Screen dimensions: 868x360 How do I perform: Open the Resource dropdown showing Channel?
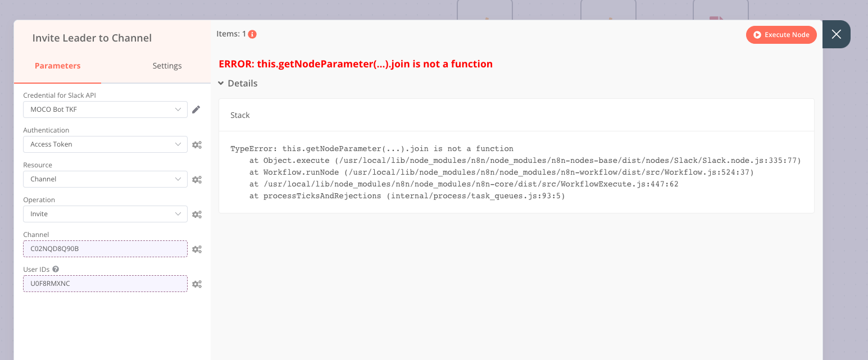105,179
